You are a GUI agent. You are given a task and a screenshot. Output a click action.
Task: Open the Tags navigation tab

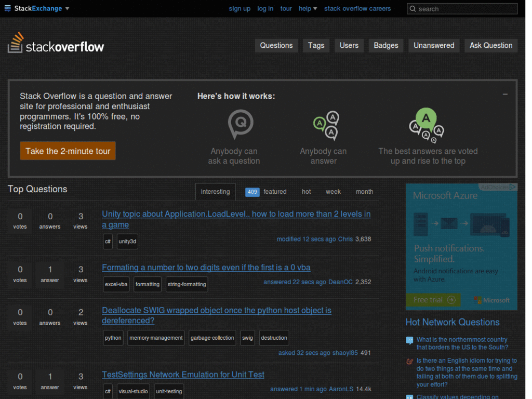tap(316, 46)
